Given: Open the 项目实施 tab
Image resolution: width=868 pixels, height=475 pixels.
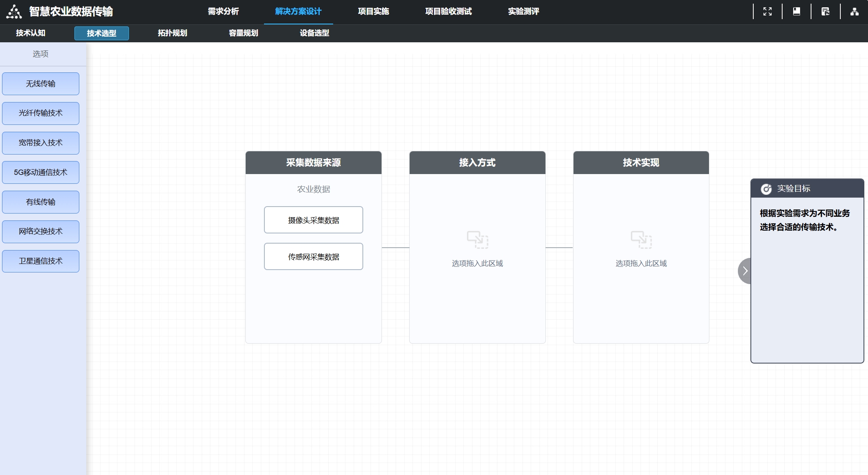Looking at the screenshot, I should (373, 11).
